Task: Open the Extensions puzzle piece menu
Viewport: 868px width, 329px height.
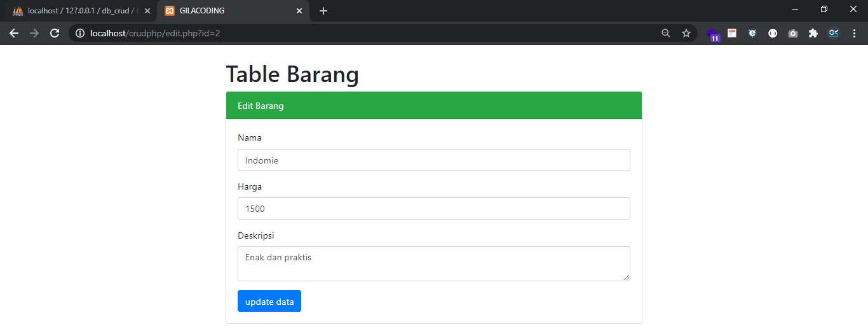Action: click(x=813, y=34)
